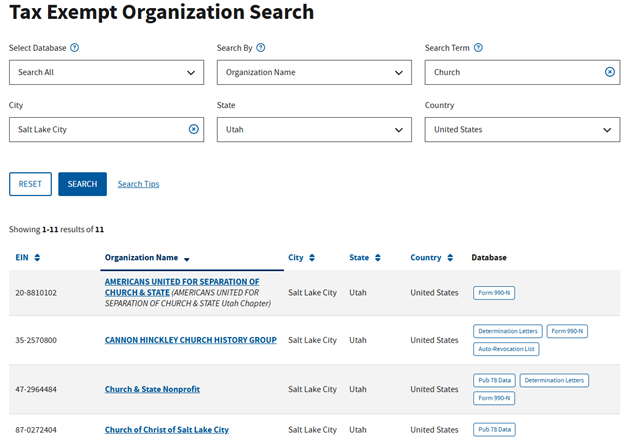Click Determination Letters tag in Church & State Nonprofit row

(554, 381)
